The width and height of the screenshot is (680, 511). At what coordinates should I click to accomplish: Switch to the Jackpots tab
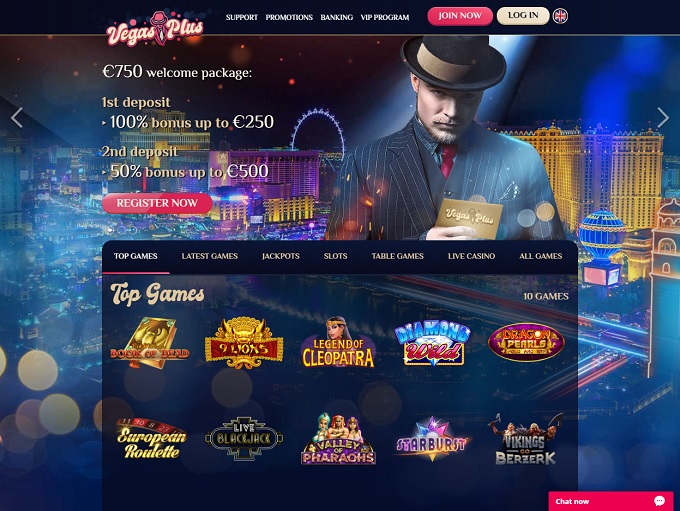[x=281, y=256]
